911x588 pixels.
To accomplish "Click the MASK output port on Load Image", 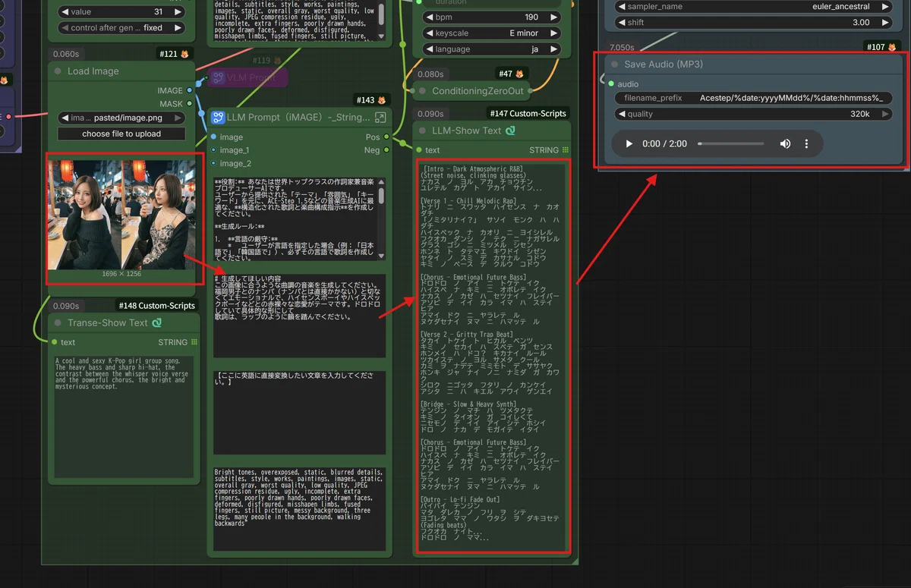I will pyautogui.click(x=189, y=104).
